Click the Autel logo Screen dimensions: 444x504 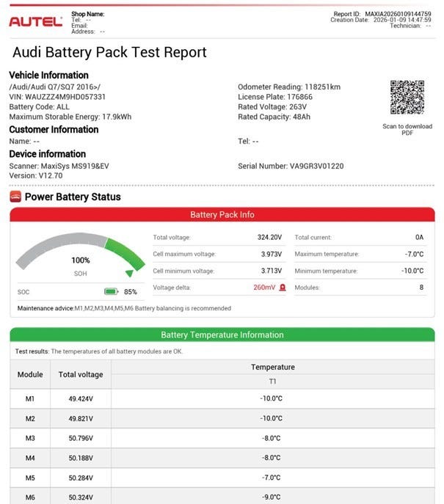35,22
